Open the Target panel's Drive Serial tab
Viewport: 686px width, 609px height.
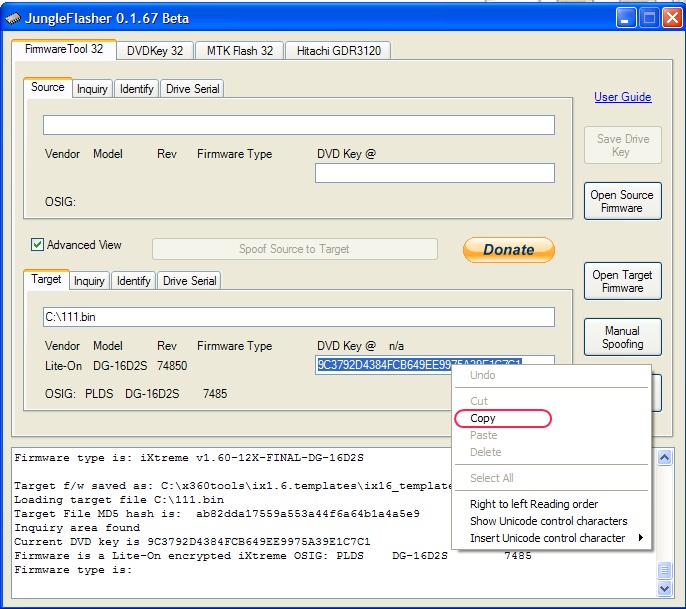[x=189, y=281]
